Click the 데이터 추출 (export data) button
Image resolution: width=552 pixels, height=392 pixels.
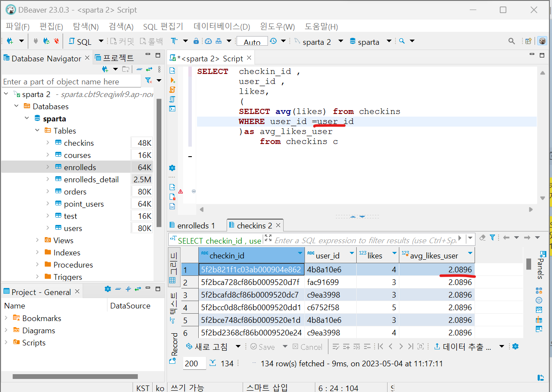463,347
